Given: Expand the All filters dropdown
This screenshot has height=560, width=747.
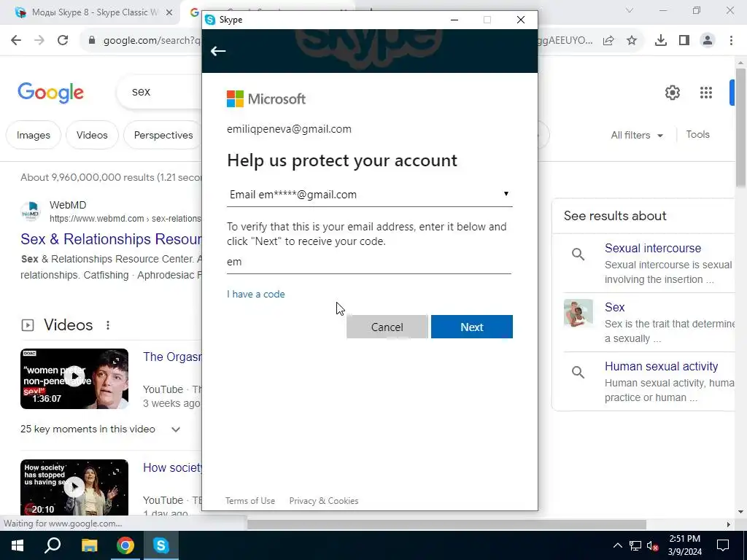Looking at the screenshot, I should point(637,135).
